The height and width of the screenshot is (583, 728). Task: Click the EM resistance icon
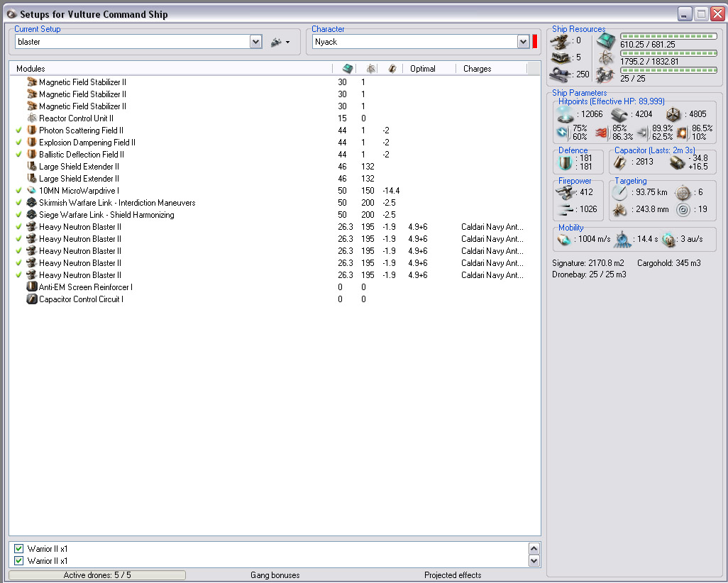click(563, 133)
